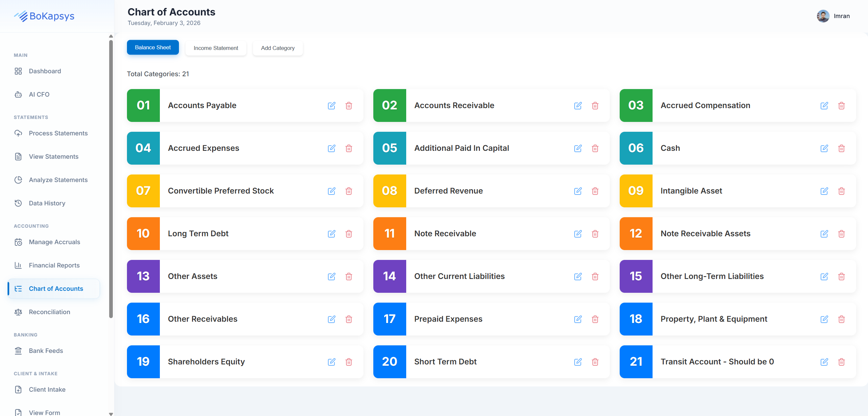Edit the Deferred Revenue category
868x416 pixels.
pos(578,191)
